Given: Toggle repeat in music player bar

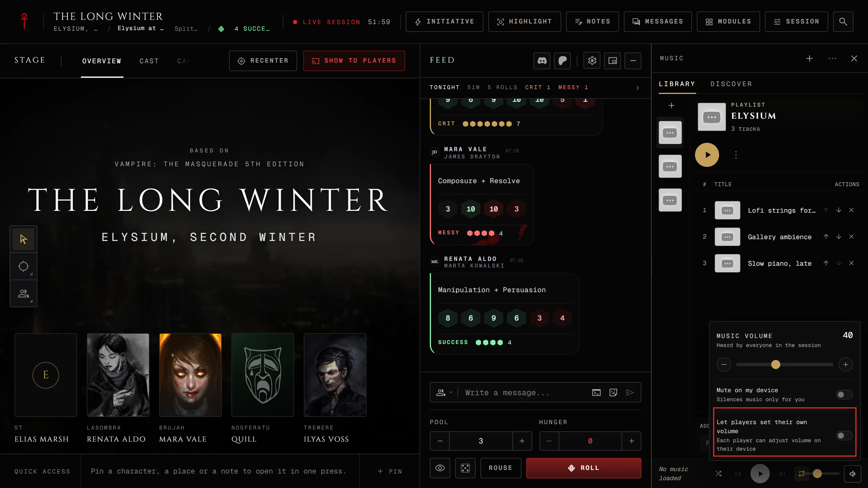Looking at the screenshot, I should click(802, 474).
